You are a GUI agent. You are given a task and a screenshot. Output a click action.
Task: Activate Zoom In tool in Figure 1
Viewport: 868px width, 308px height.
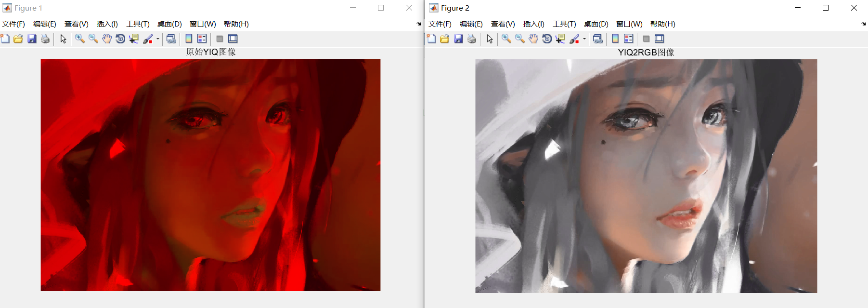[x=80, y=39]
